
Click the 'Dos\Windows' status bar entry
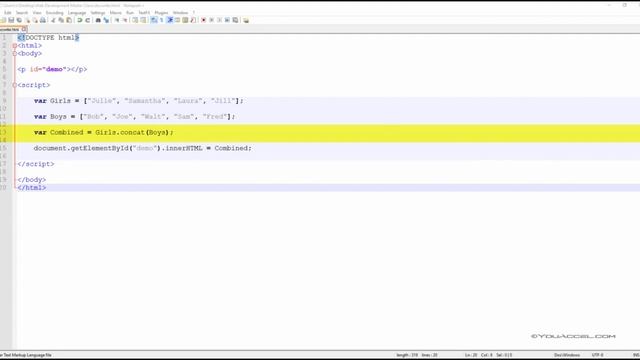[x=567, y=355]
